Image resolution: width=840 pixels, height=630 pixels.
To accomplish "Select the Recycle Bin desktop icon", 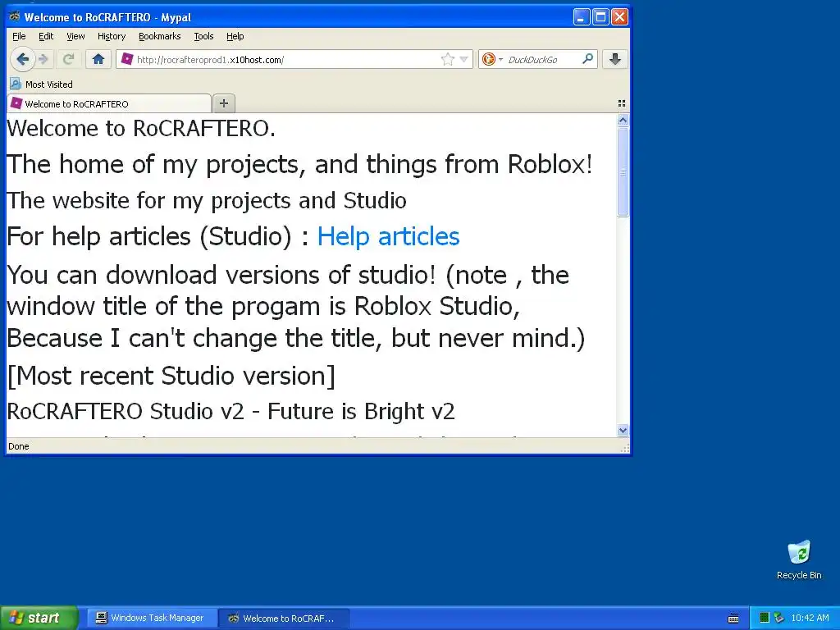I will 799,560.
